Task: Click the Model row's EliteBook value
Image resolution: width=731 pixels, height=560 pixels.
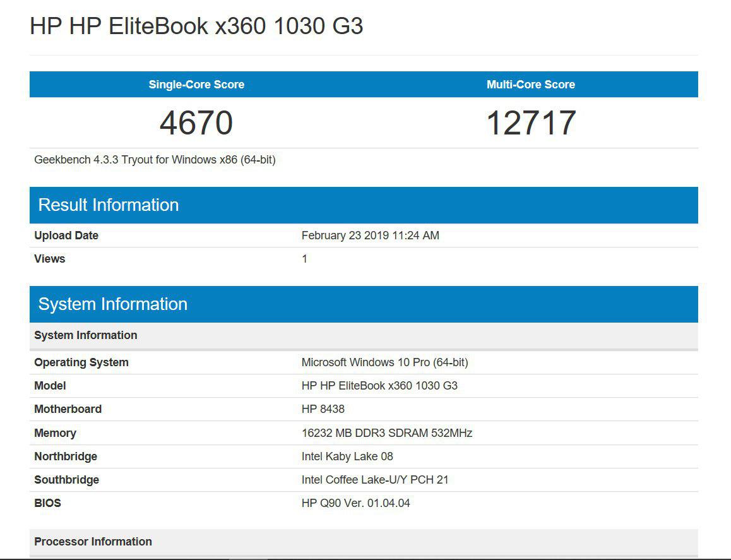Action: (x=379, y=386)
